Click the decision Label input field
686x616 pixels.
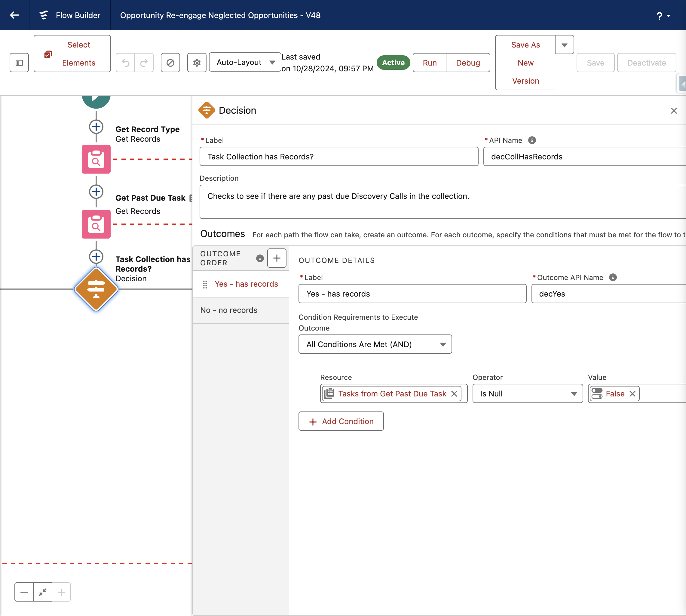coord(339,156)
